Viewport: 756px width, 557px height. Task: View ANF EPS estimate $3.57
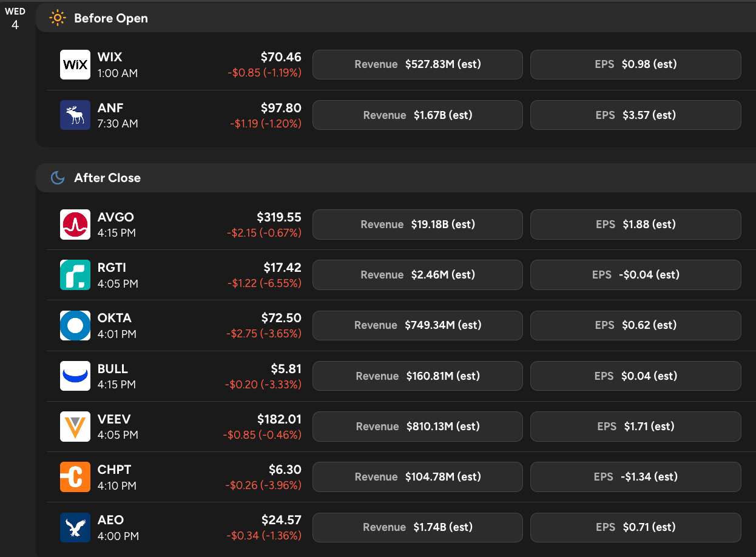pyautogui.click(x=636, y=115)
